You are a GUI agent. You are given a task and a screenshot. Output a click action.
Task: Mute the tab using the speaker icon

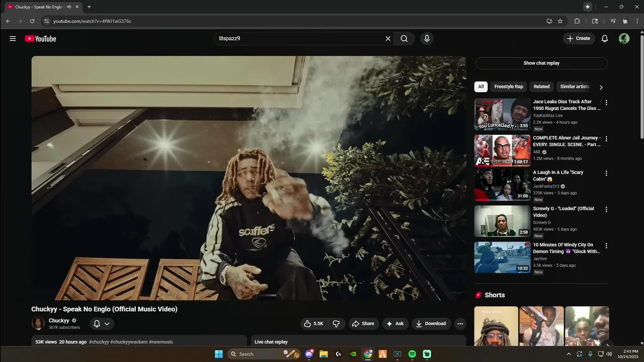pyautogui.click(x=69, y=7)
